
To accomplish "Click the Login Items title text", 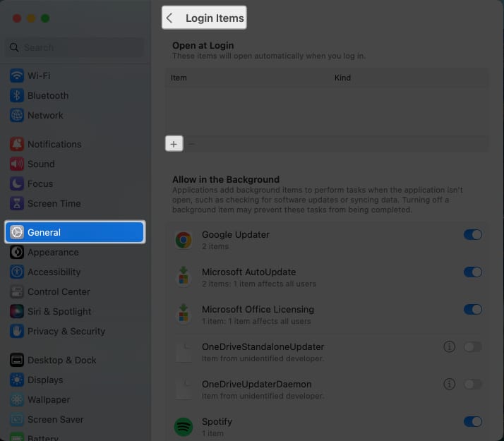I will 215,18.
